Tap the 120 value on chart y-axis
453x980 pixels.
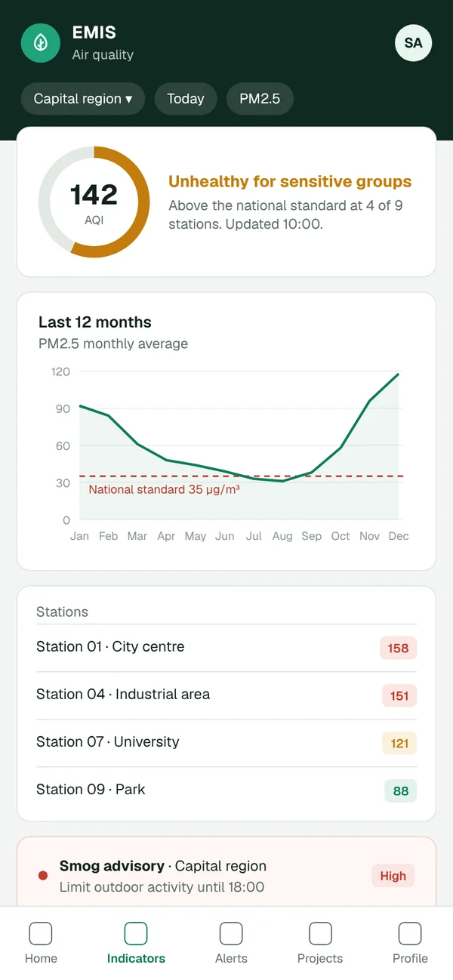[61, 371]
